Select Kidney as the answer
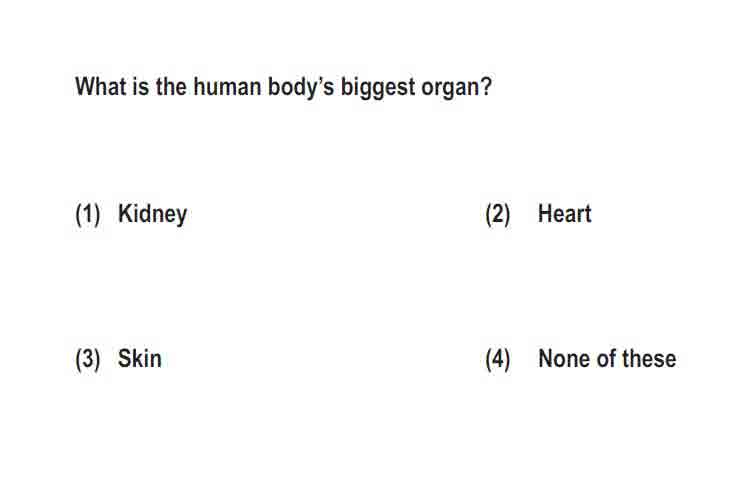The height and width of the screenshot is (500, 750). 152,214
